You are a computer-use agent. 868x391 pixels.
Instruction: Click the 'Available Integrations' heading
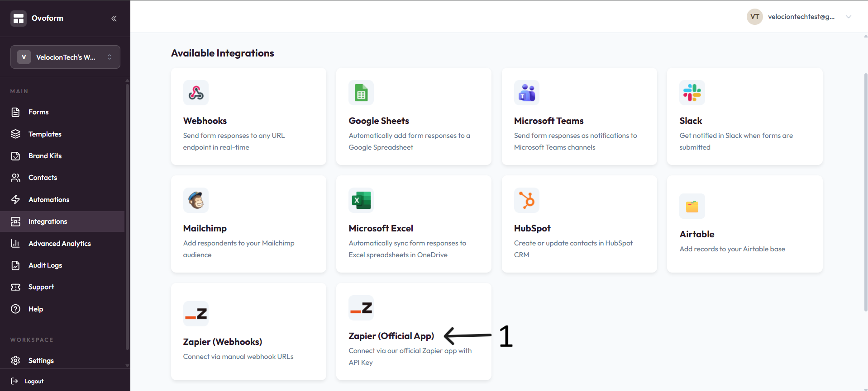223,53
